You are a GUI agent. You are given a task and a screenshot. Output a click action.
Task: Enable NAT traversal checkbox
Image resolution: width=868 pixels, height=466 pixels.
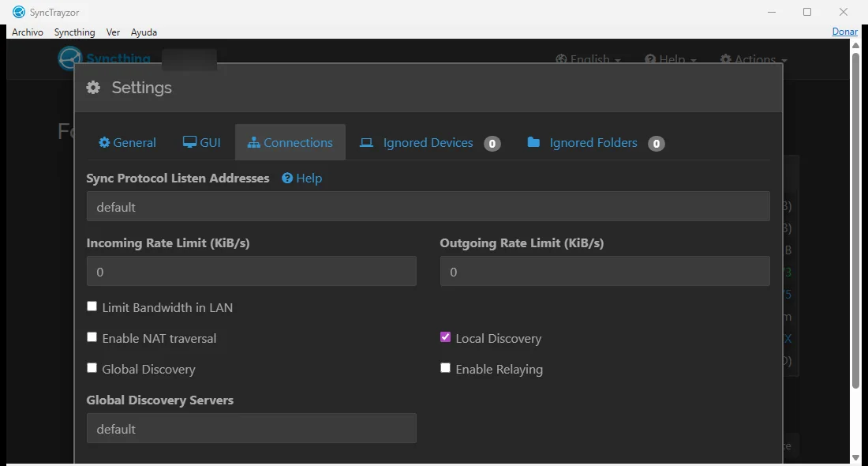pos(92,337)
